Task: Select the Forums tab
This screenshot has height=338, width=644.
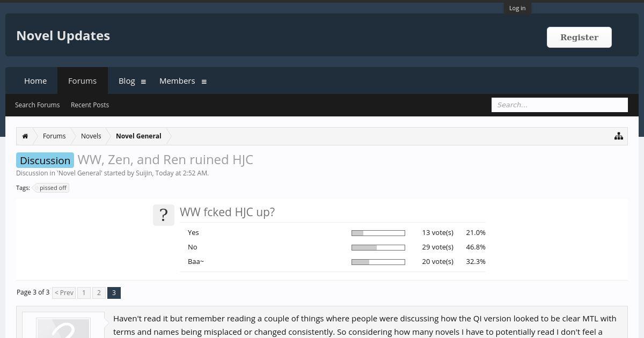Action: (x=83, y=80)
